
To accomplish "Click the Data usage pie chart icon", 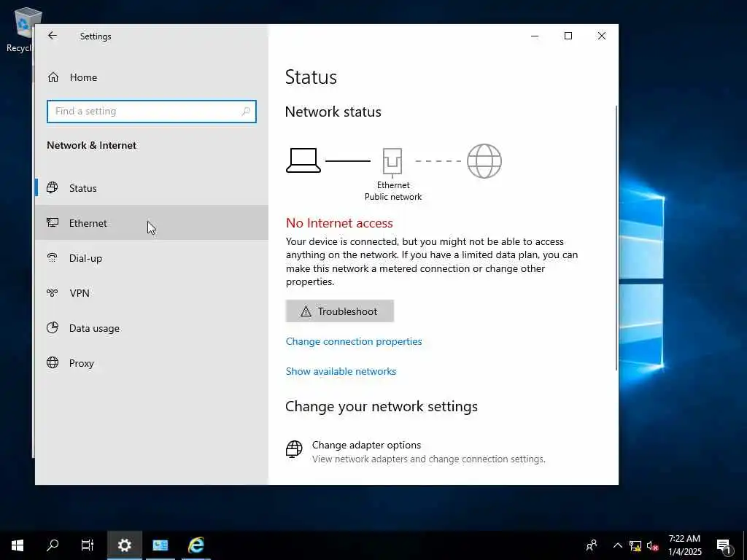I will pyautogui.click(x=53, y=327).
